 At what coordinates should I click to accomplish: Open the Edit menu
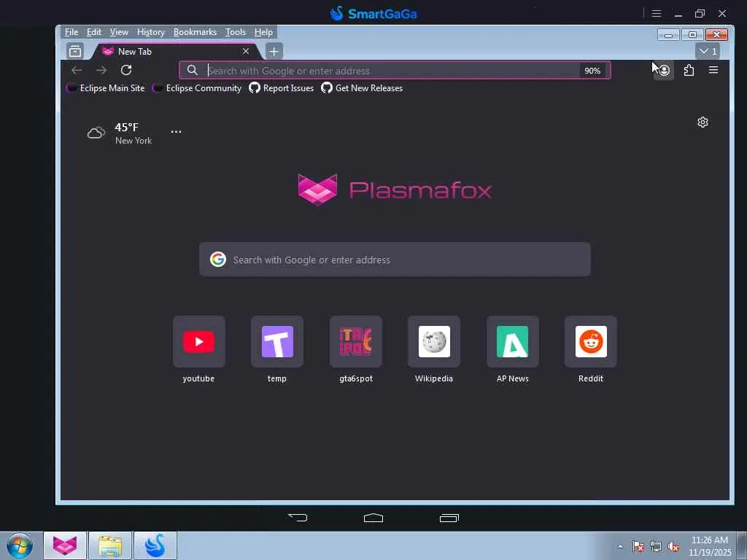pos(94,32)
